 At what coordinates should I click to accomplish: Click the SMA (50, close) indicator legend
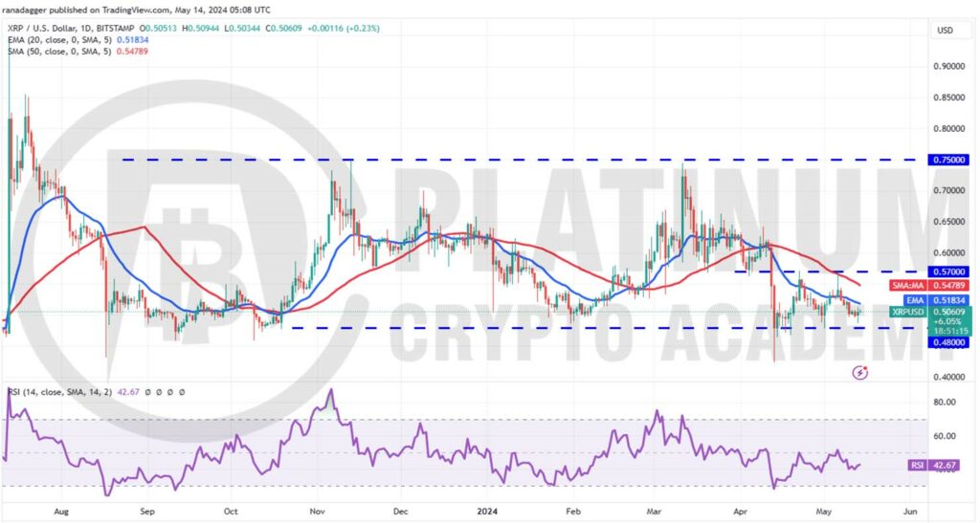point(59,52)
